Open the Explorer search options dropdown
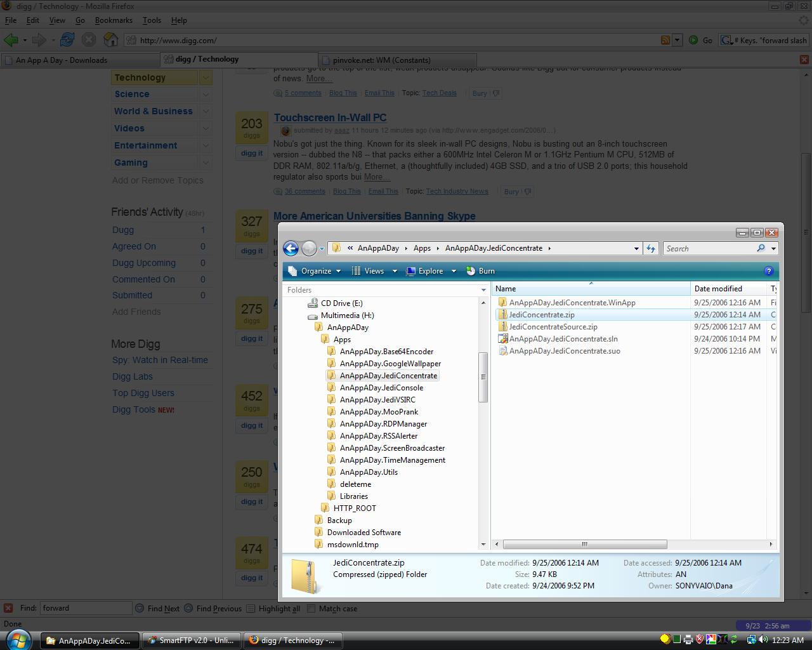Viewport: 812px width, 650px height. click(x=773, y=249)
